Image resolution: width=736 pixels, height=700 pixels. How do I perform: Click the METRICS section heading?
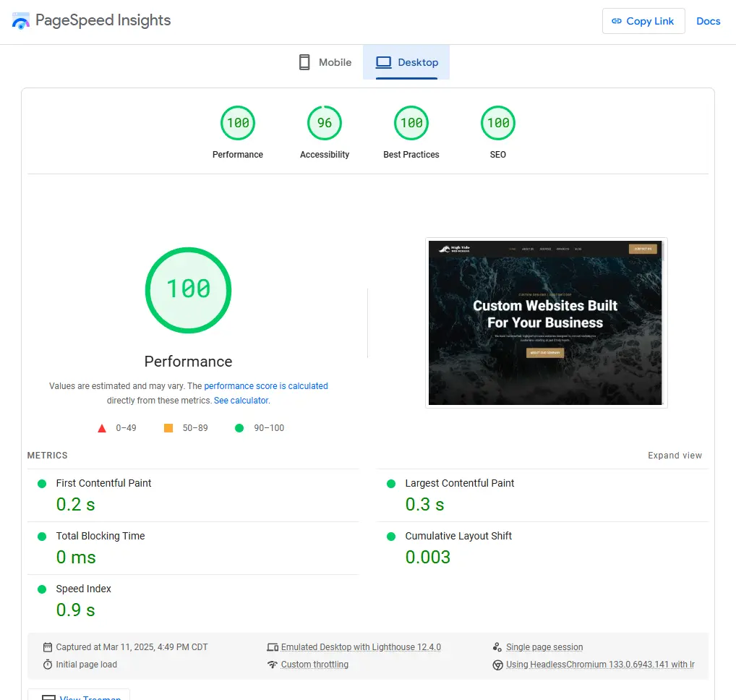point(48,456)
